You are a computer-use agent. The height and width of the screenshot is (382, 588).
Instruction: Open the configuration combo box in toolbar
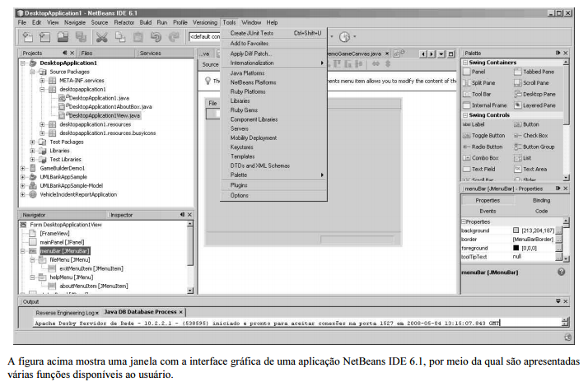[x=204, y=37]
